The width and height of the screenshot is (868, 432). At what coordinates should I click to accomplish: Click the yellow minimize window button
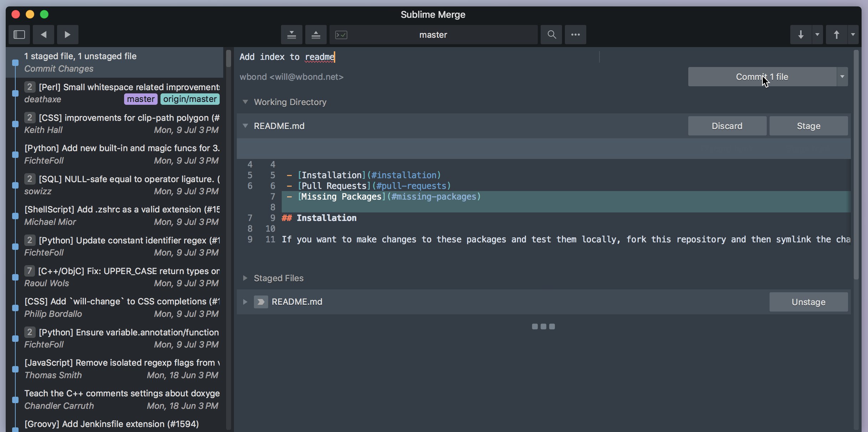click(30, 14)
